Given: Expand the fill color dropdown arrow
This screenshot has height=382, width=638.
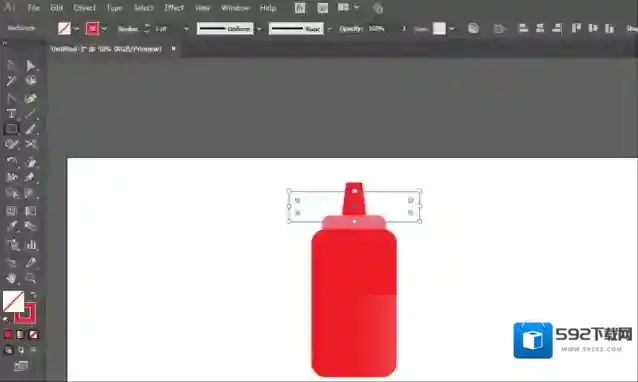Looking at the screenshot, I should click(76, 29).
